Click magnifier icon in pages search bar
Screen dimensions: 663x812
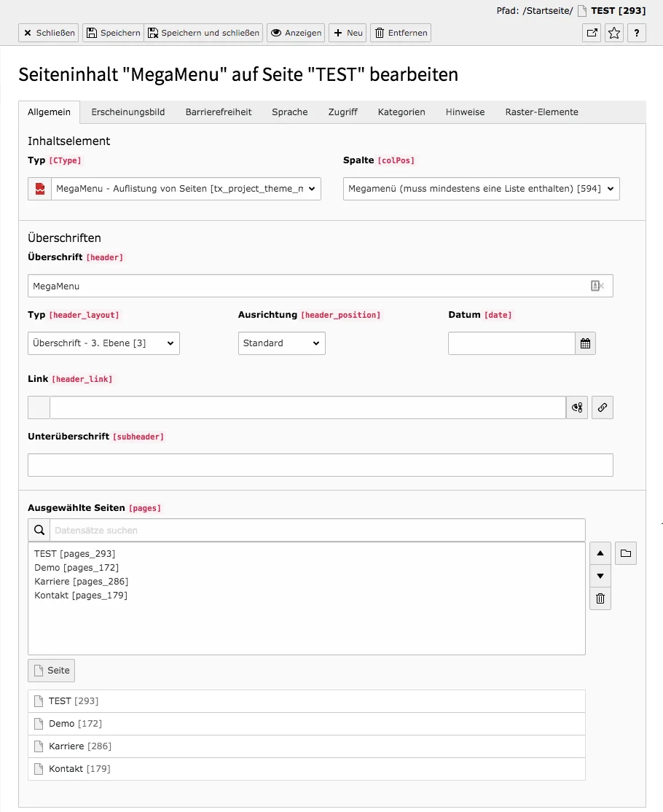39,529
